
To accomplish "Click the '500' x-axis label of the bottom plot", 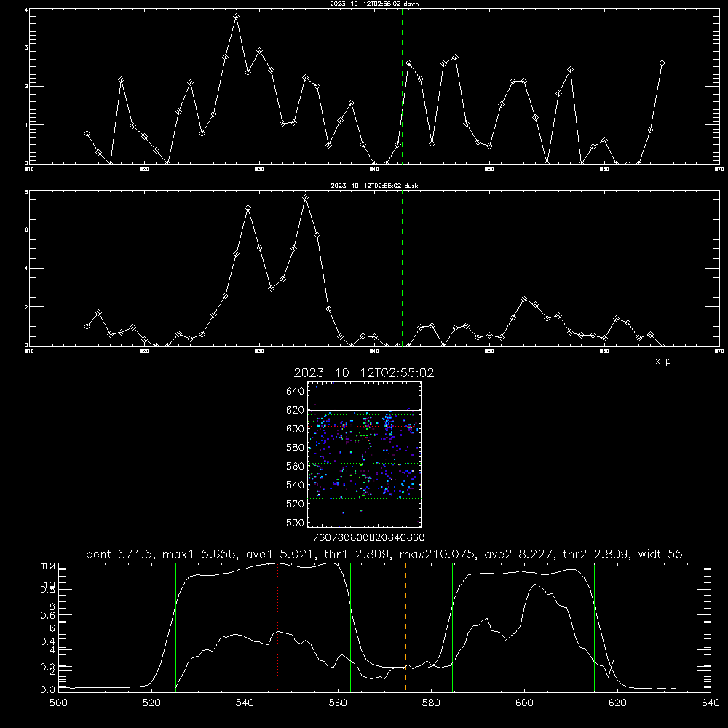I will pos(58,703).
